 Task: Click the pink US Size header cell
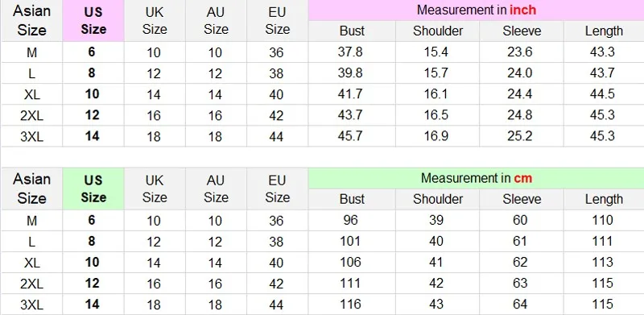[x=93, y=21]
